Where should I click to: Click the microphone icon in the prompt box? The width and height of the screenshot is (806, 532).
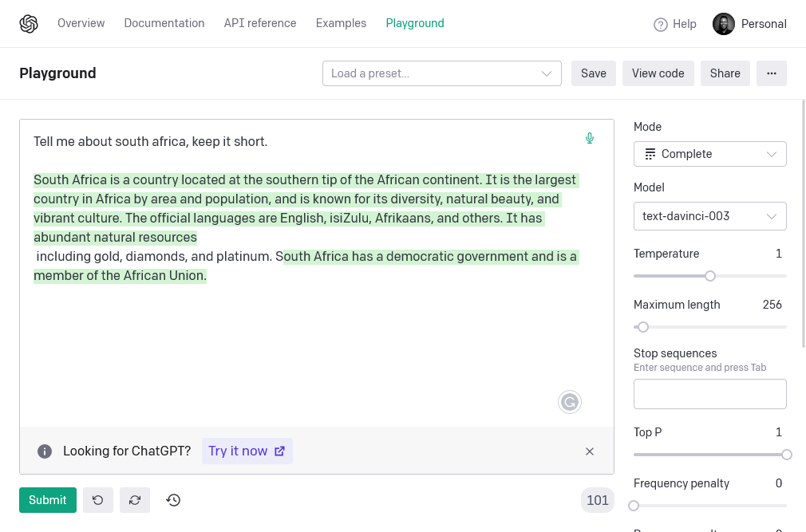click(590, 138)
